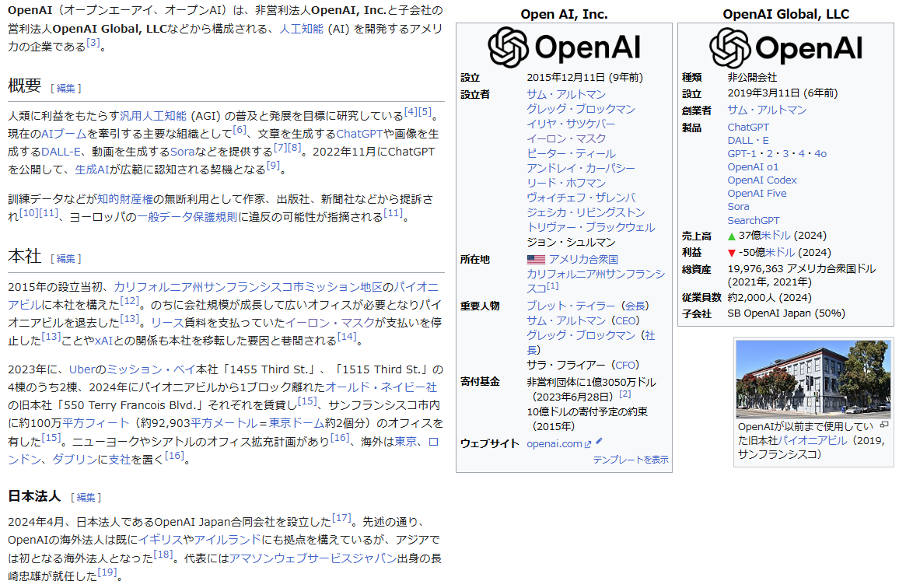Click the enlarge icon in the building photo caption

(885, 425)
